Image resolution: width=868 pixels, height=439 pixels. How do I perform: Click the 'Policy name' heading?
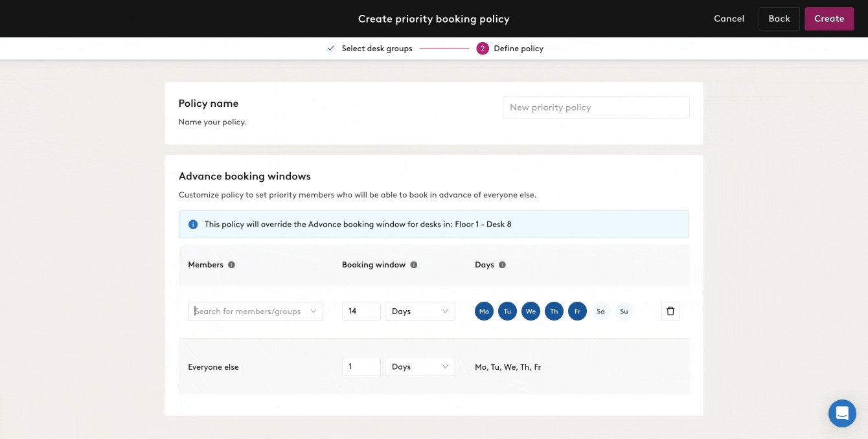pos(209,104)
